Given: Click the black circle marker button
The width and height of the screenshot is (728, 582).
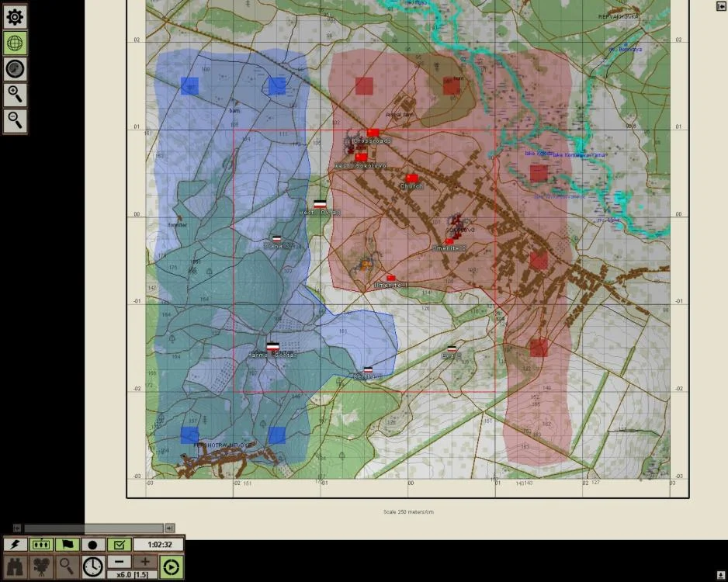Looking at the screenshot, I should click(x=92, y=545).
